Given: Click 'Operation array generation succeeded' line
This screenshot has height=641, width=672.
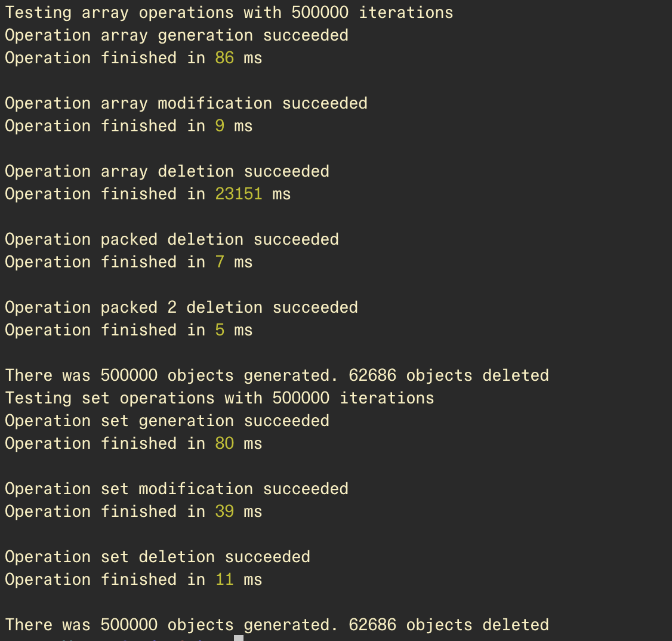Looking at the screenshot, I should 177,36.
